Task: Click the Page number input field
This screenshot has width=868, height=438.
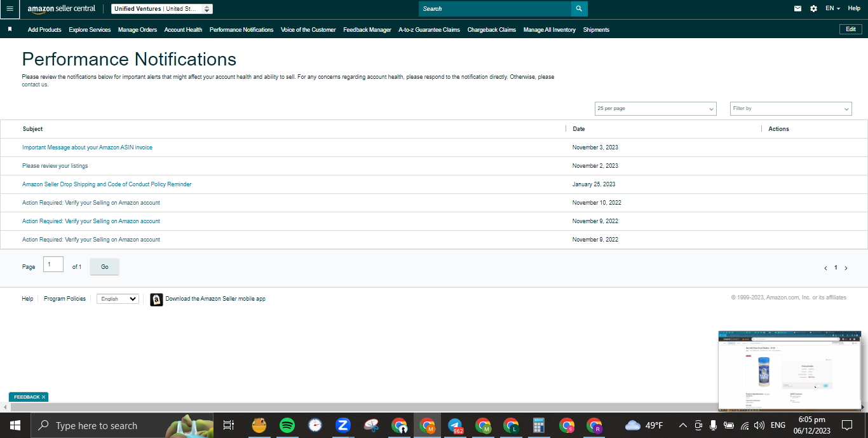Action: [53, 264]
